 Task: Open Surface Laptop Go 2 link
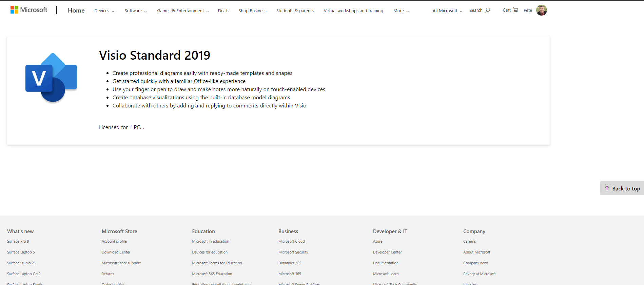pyautogui.click(x=24, y=274)
